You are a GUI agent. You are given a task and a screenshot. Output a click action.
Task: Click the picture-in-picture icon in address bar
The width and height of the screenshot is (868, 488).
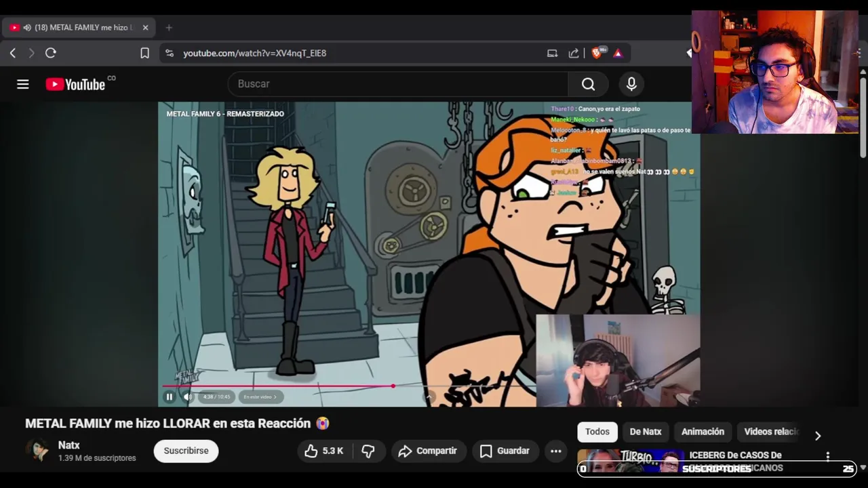click(x=552, y=53)
